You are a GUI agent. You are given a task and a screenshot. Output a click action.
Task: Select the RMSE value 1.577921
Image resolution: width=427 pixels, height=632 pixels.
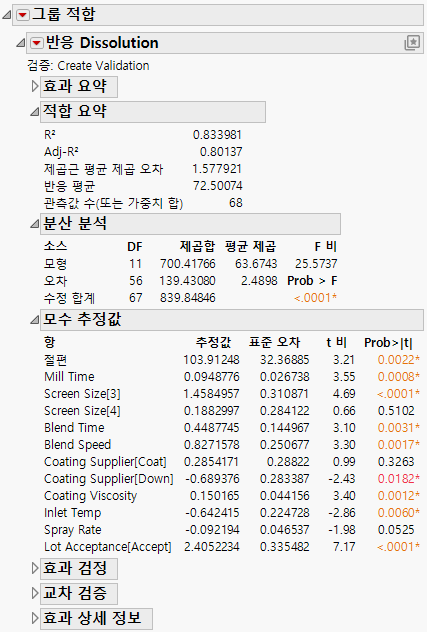[x=217, y=168]
